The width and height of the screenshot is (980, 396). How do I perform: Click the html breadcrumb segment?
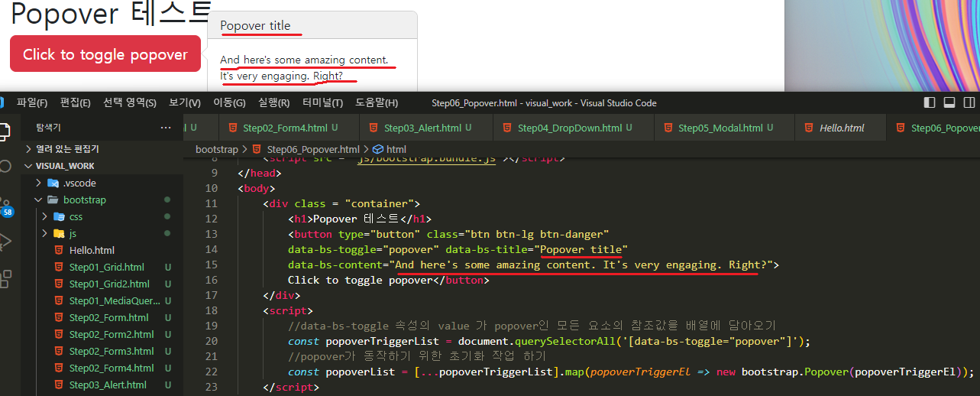(x=396, y=149)
